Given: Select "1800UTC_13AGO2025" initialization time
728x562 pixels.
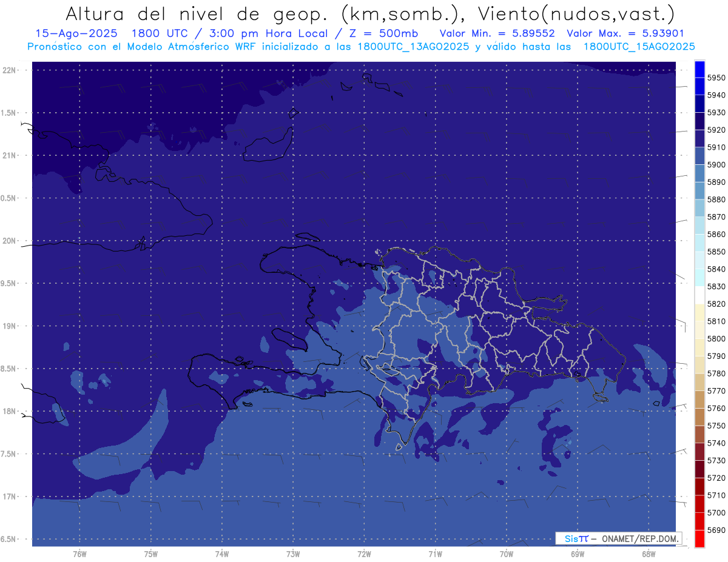Looking at the screenshot, I should click(x=413, y=47).
